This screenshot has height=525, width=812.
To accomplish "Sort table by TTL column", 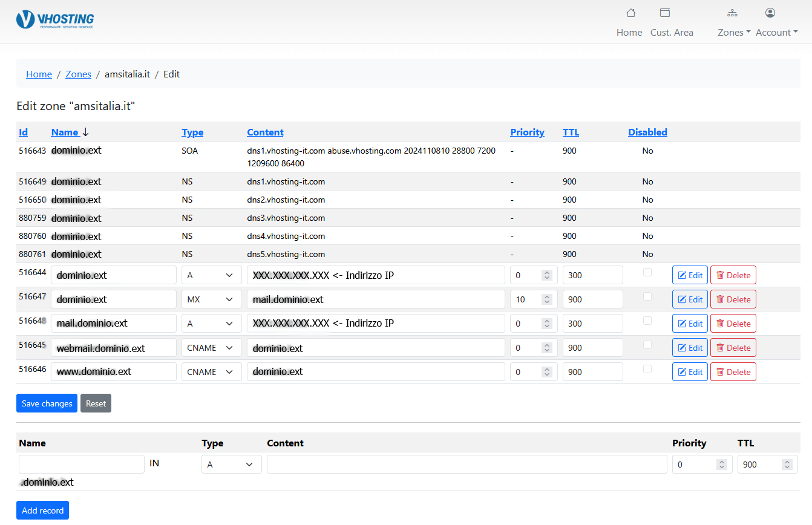I will [571, 132].
